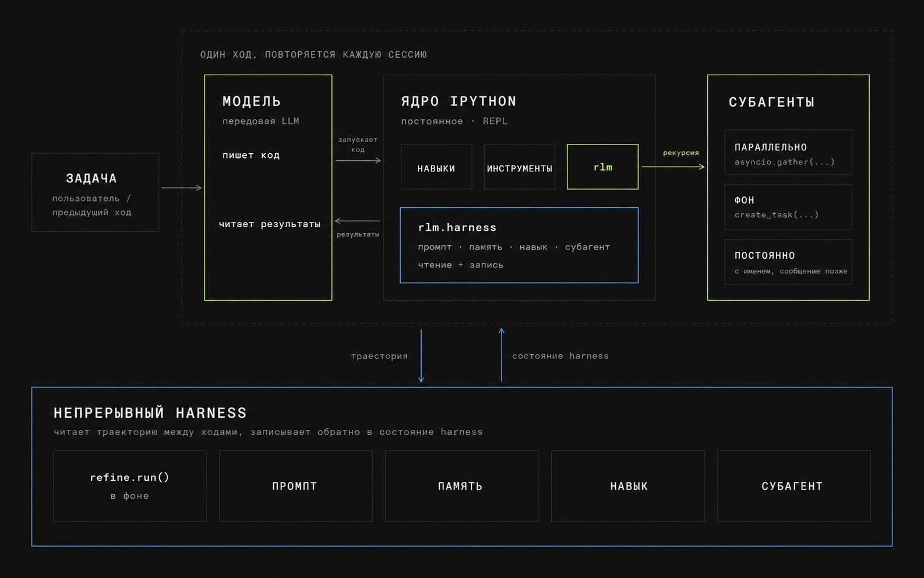The height and width of the screenshot is (578, 924).
Task: Click 'create_task(...)' text
Action: coord(777,215)
